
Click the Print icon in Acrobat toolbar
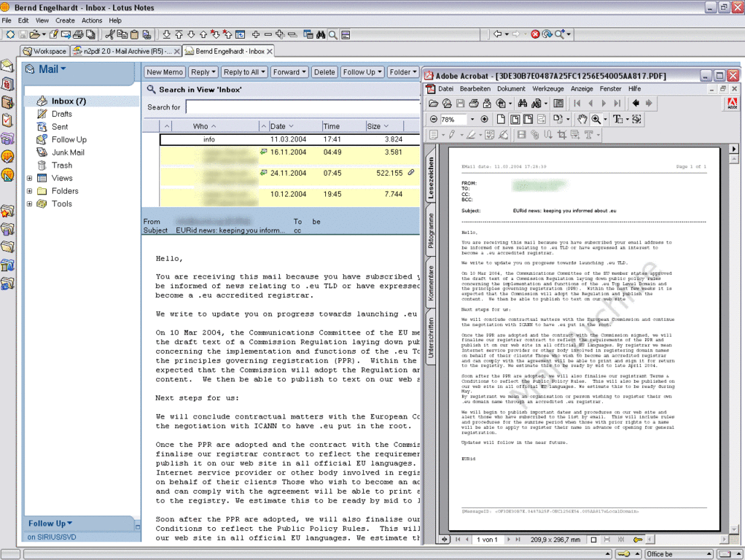tap(474, 103)
